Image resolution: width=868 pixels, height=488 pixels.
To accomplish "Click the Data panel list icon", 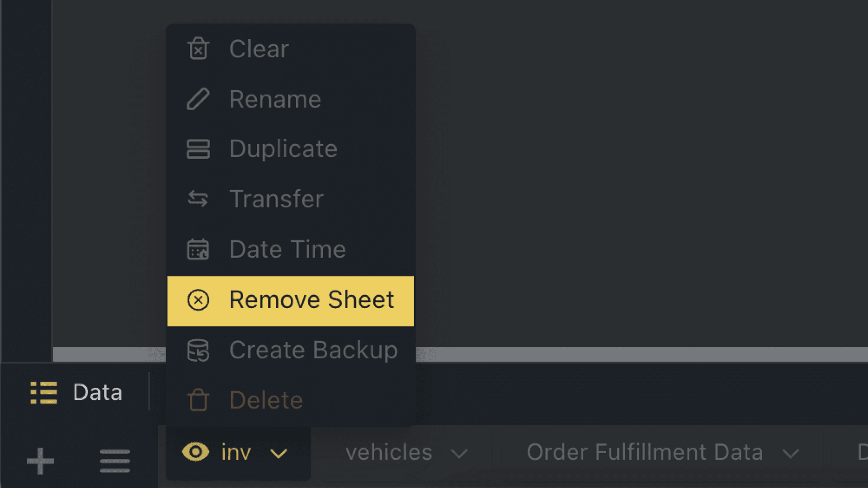I will click(44, 392).
